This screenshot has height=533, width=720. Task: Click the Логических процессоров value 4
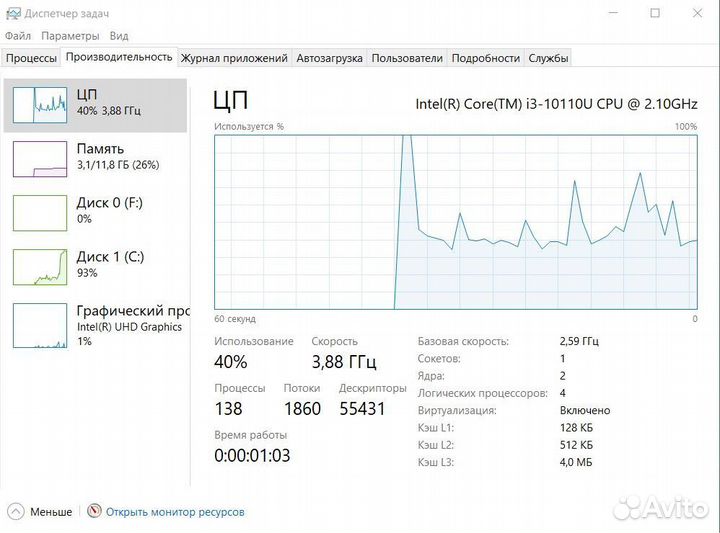click(562, 393)
